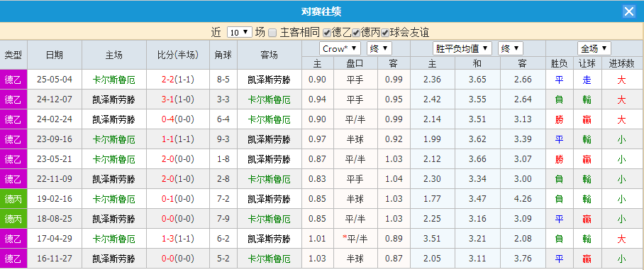Select the 大 goals result on 24-12-07

tap(622, 99)
